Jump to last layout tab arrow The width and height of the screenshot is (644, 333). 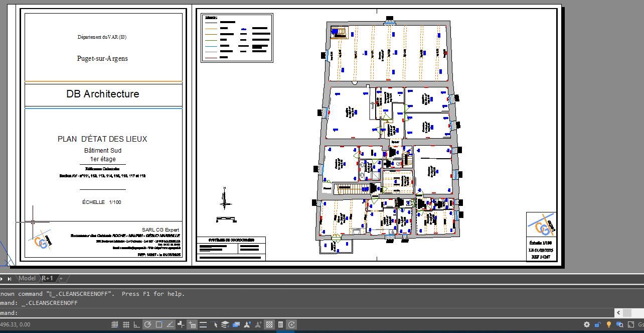coord(9,279)
